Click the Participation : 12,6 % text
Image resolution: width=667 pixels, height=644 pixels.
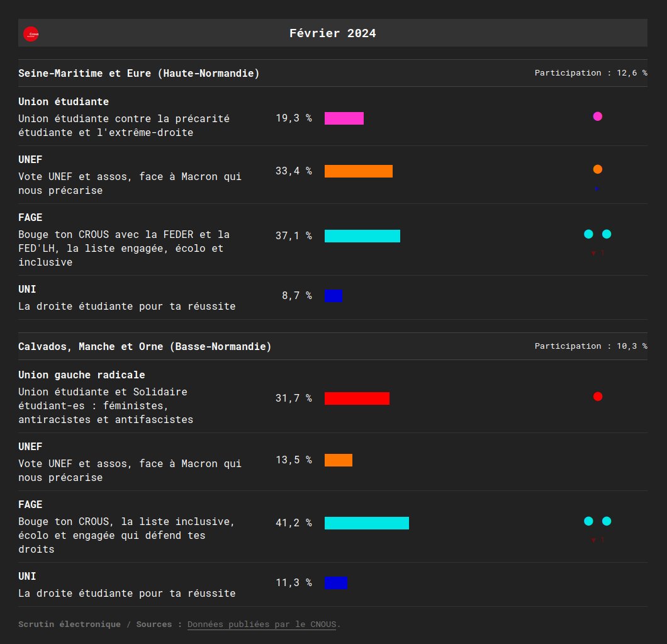click(x=591, y=73)
